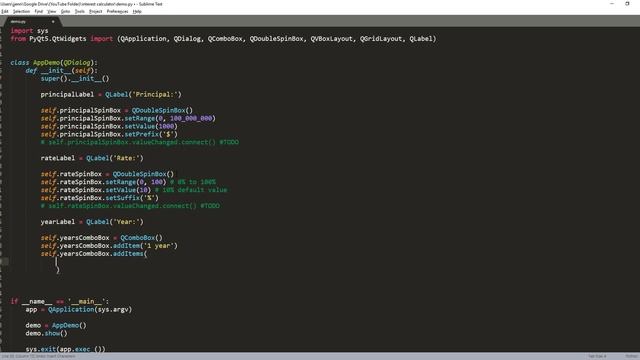
Task: Open the Tools menu
Action: (x=80, y=11)
